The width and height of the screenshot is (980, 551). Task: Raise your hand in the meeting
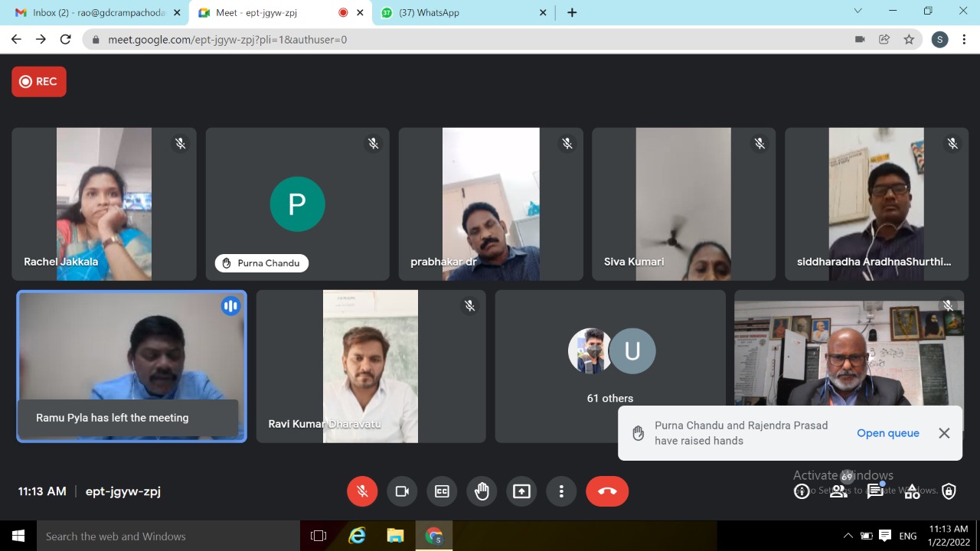pyautogui.click(x=482, y=491)
